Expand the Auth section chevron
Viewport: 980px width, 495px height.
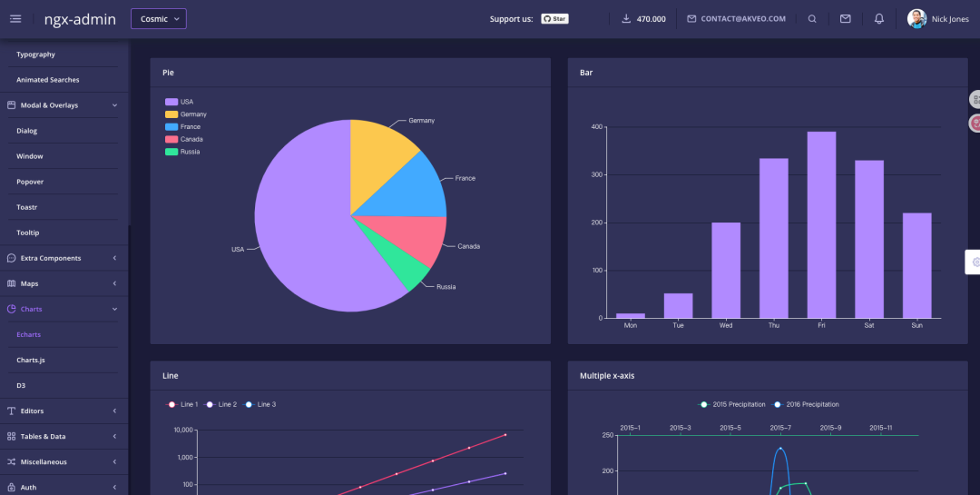point(114,487)
